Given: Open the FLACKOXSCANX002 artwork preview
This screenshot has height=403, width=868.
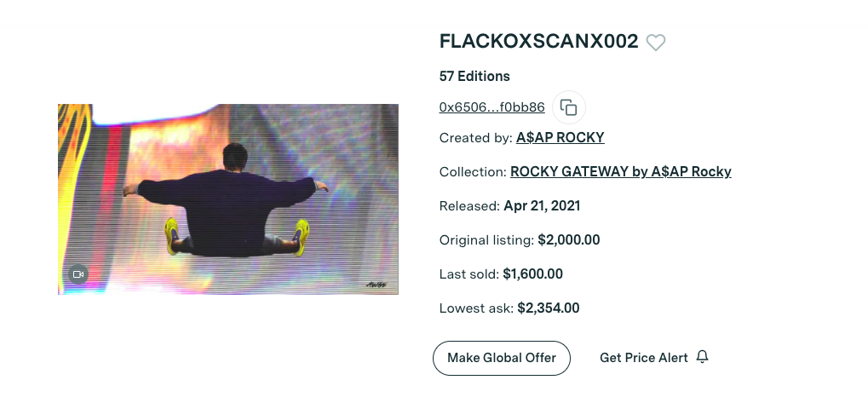Looking at the screenshot, I should pos(228,199).
